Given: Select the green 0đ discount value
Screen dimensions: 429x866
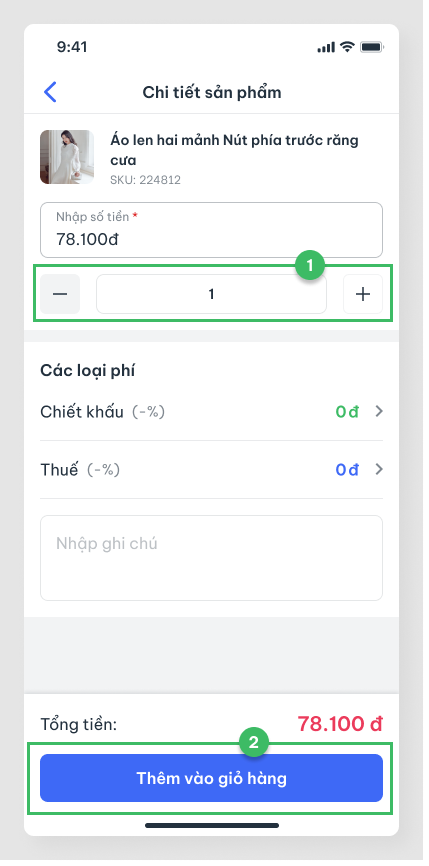Looking at the screenshot, I should 347,412.
